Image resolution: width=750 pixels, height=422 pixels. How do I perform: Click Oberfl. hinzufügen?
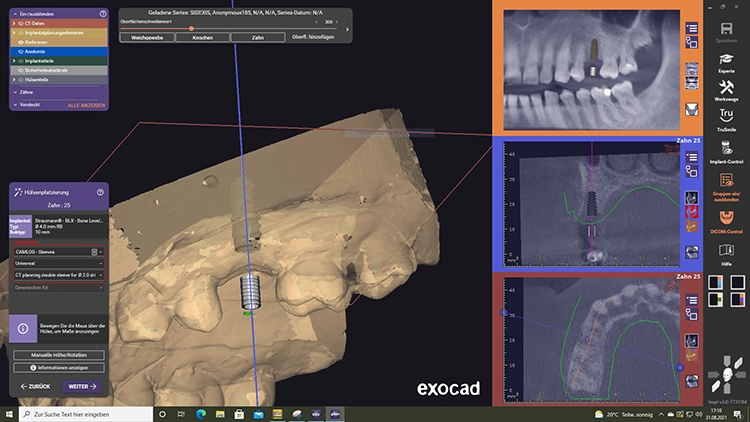(x=313, y=37)
